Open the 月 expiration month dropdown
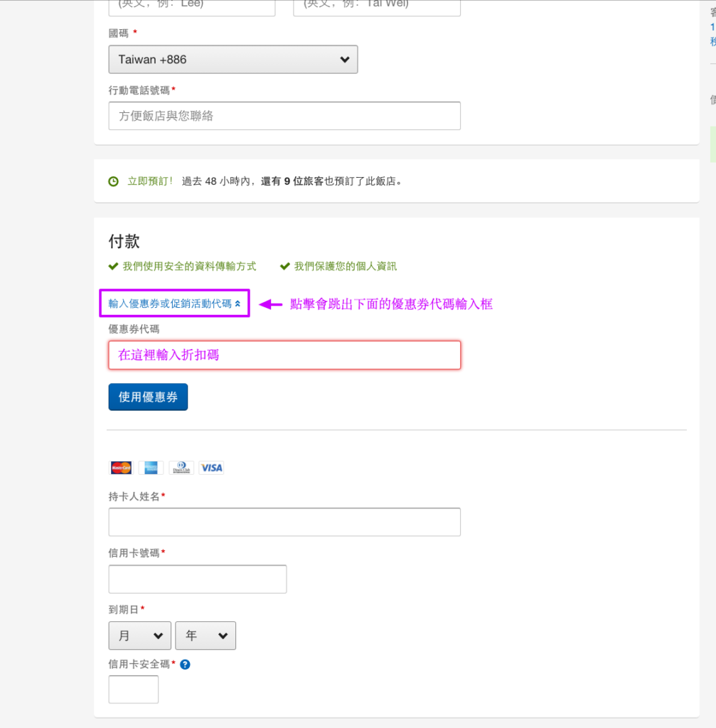The width and height of the screenshot is (716, 728). (x=139, y=636)
